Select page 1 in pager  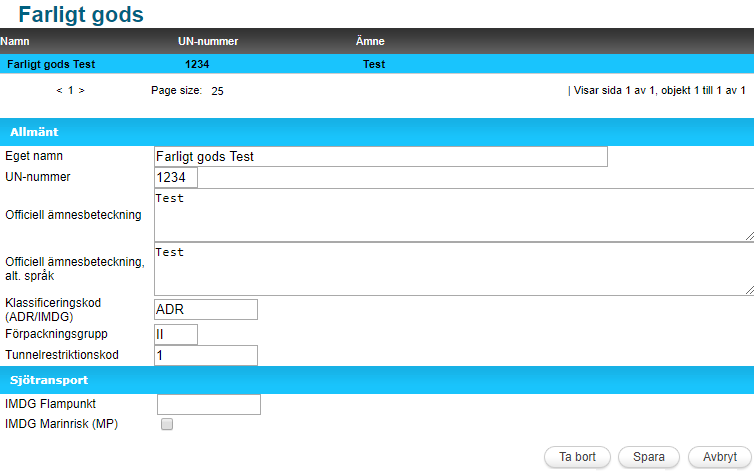tap(70, 90)
